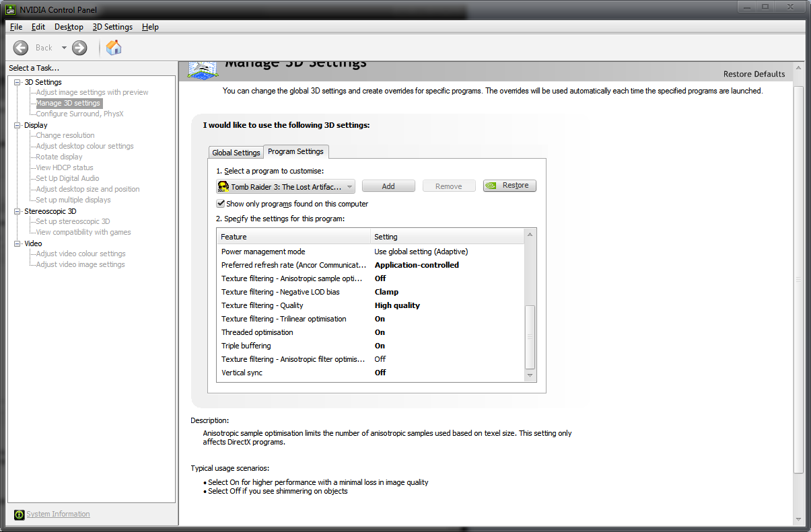Click the Forward arrow icon
811x532 pixels.
(79, 47)
